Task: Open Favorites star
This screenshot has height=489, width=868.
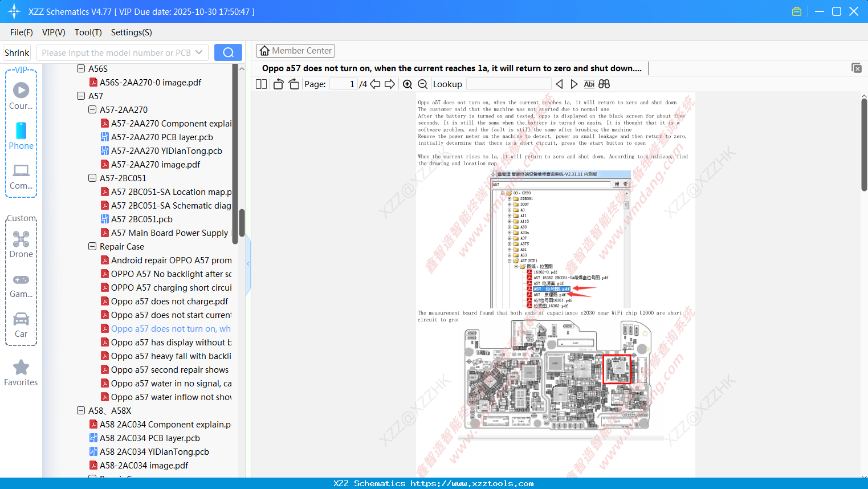Action: click(21, 367)
